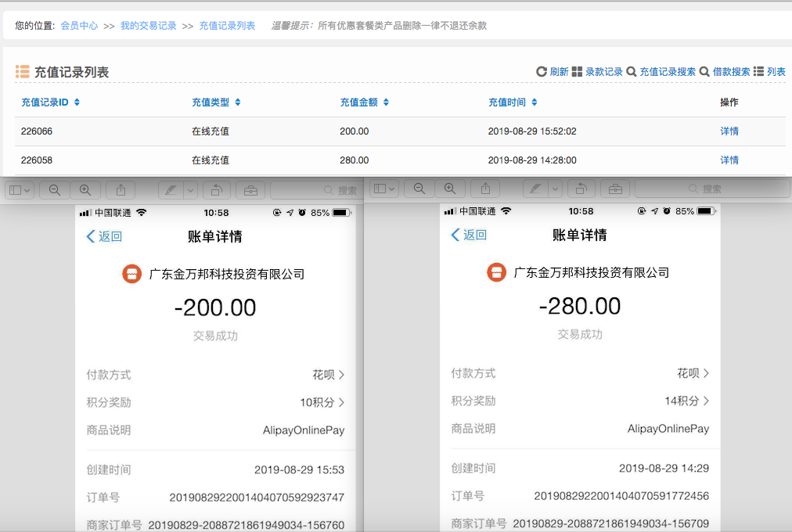Open 充值记录搜索 search link
This screenshot has width=792, height=532.
click(x=661, y=72)
